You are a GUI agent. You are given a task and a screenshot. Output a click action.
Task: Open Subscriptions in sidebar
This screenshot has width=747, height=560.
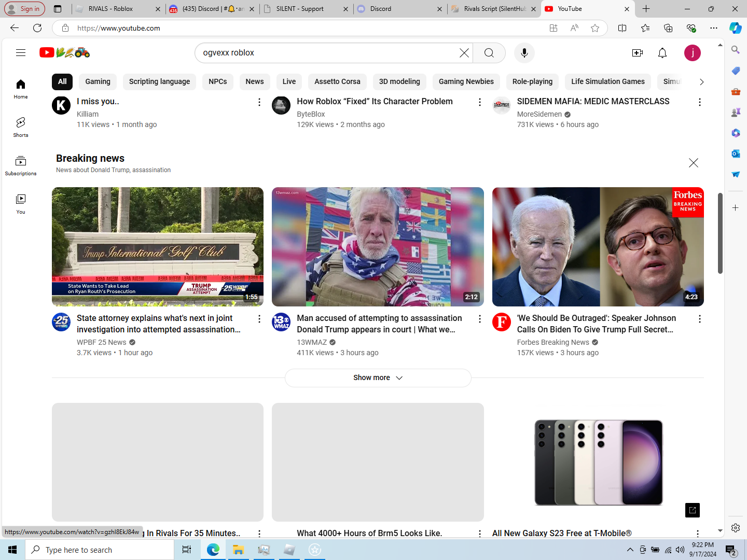[21, 165]
